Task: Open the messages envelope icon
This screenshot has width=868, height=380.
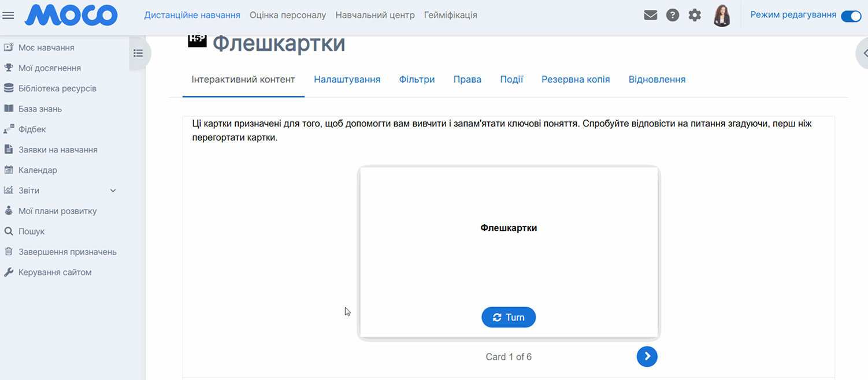Action: tap(650, 16)
